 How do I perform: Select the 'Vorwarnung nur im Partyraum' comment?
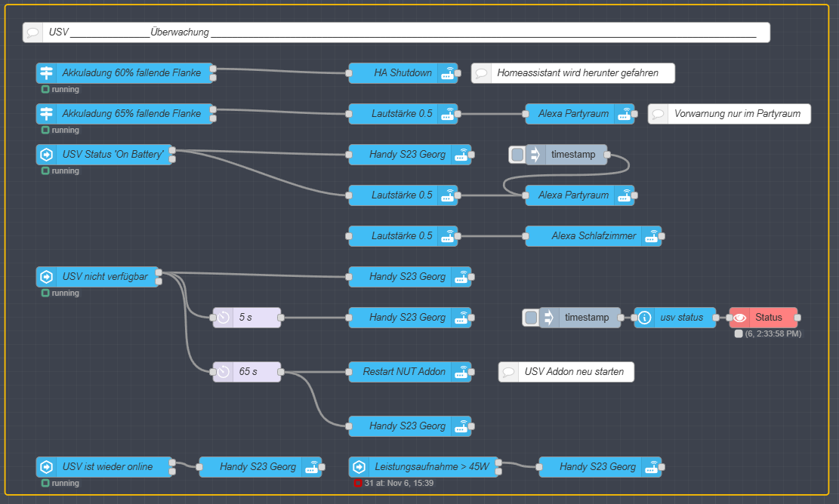[x=735, y=114]
